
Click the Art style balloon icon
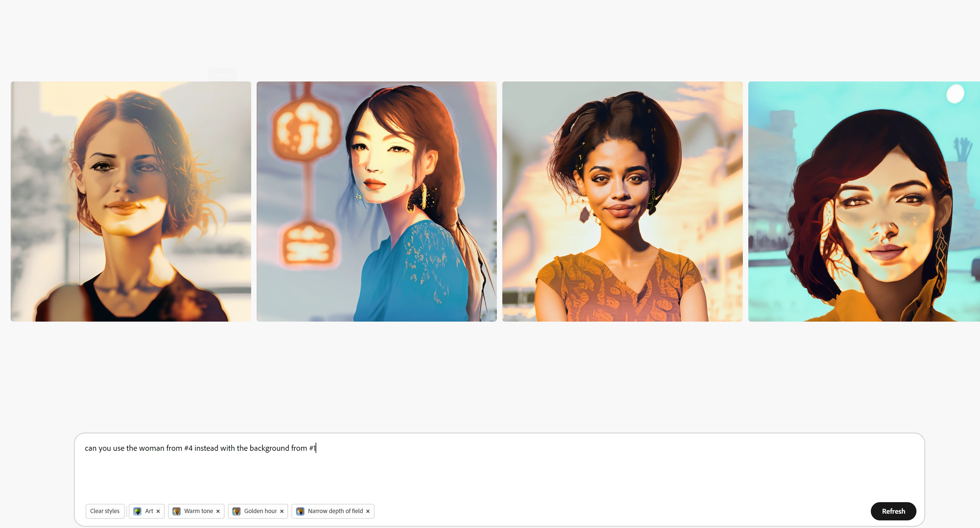tap(137, 511)
